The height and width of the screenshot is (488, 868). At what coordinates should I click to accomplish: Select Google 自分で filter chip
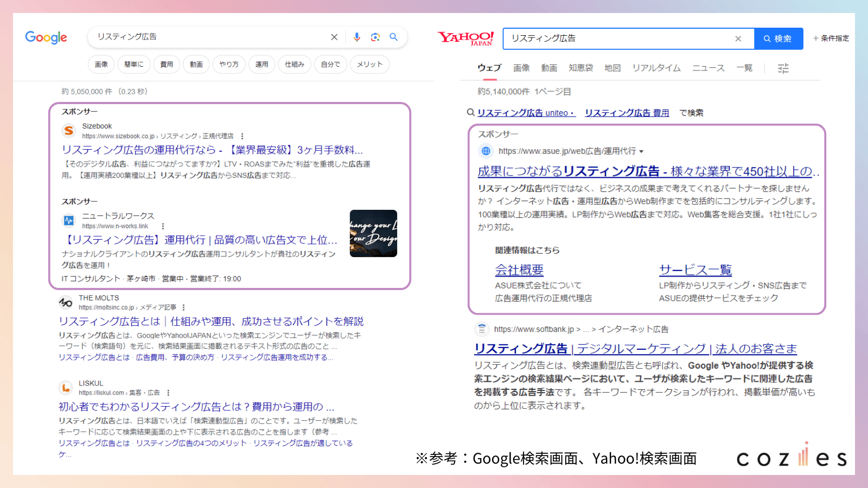click(330, 64)
